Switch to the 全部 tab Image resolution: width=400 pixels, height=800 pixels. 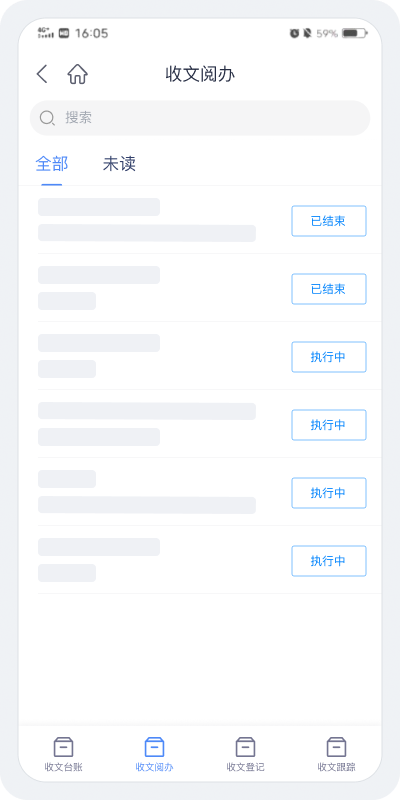[52, 164]
